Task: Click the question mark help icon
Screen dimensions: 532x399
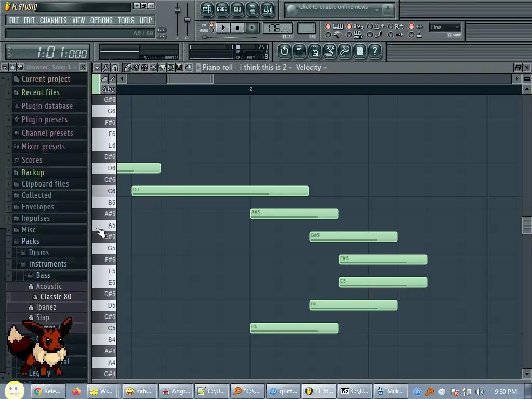Action: (375, 51)
